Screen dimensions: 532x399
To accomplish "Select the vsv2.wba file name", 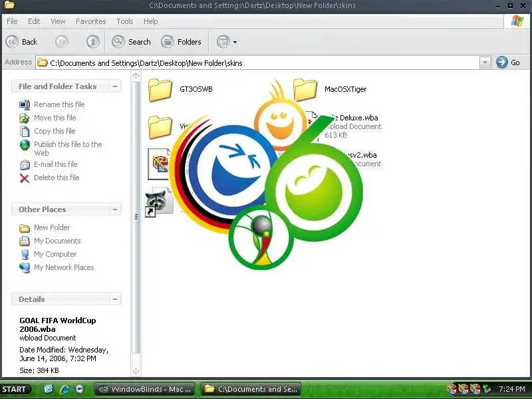I will (360, 155).
